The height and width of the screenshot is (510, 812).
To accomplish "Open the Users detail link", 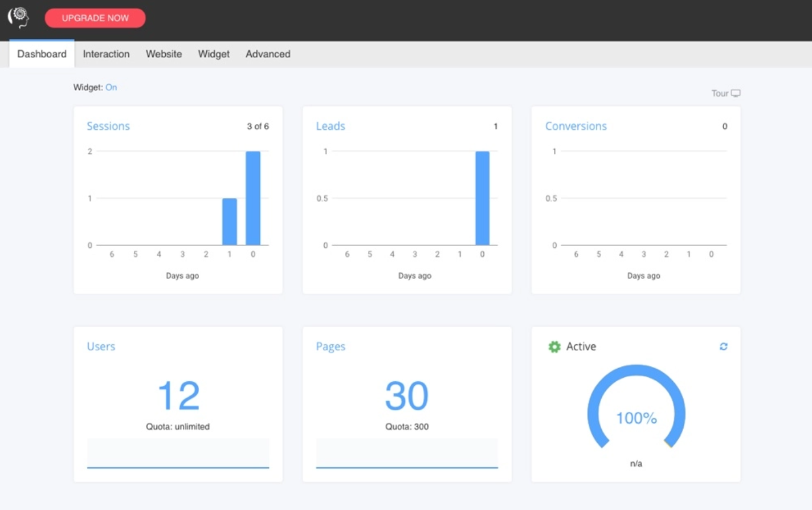I will click(x=101, y=346).
